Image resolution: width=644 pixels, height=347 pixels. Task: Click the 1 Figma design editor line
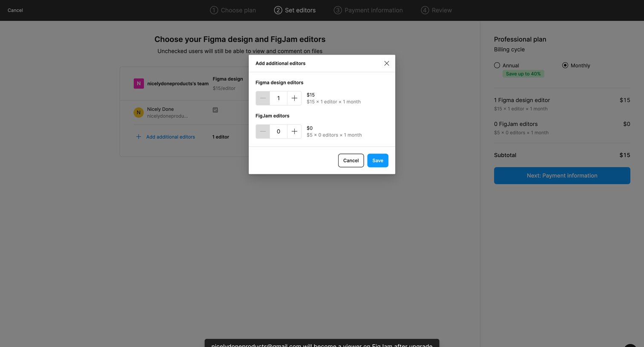[522, 100]
